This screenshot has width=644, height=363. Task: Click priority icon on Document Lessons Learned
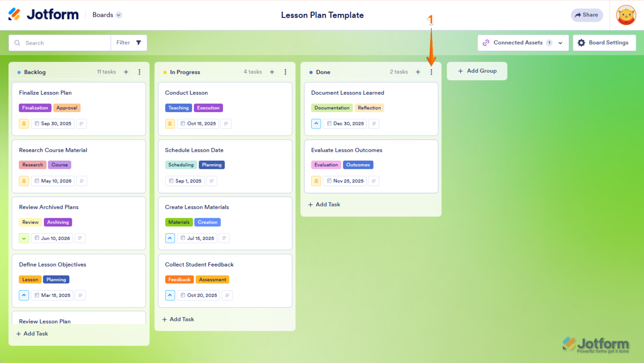click(316, 124)
